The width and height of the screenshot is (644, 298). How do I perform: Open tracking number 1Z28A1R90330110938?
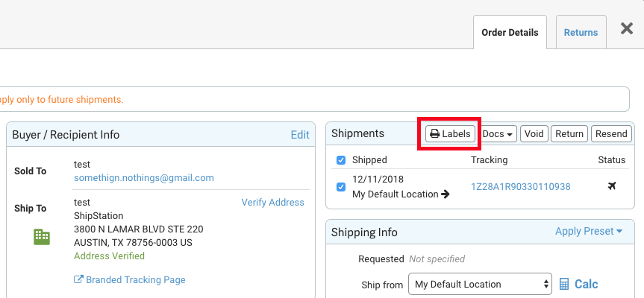coord(520,187)
